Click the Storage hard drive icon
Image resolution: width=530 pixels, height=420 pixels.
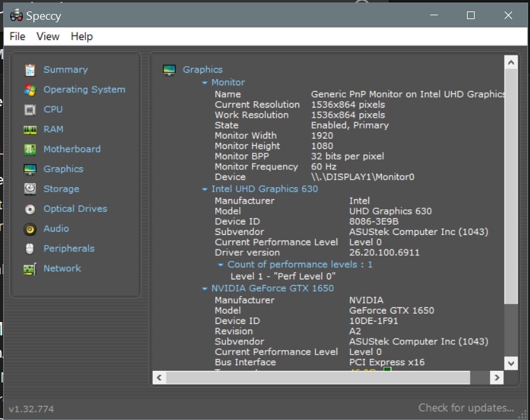30,190
